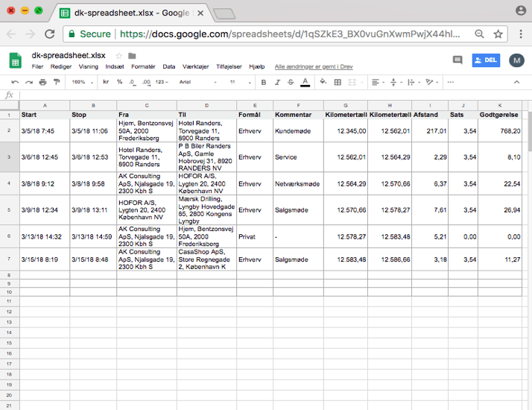Viewport: 532px width, 410px height.
Task: Activate the paint format tool
Action: click(x=57, y=82)
